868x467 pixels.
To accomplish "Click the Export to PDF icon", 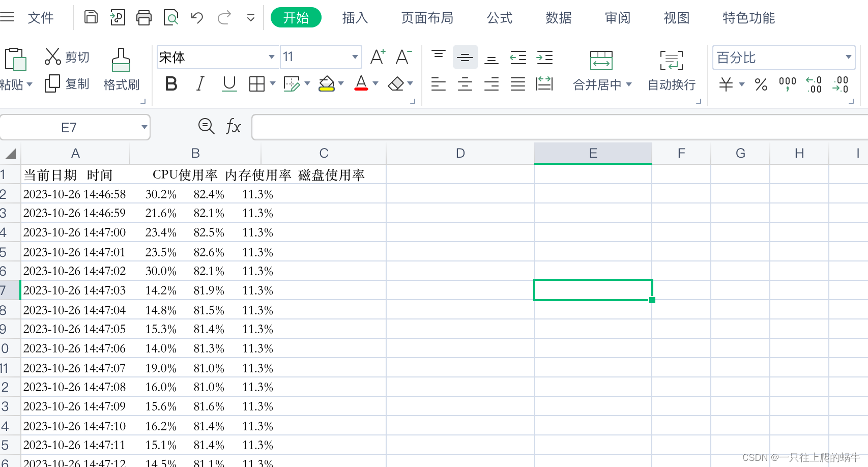I will (118, 17).
